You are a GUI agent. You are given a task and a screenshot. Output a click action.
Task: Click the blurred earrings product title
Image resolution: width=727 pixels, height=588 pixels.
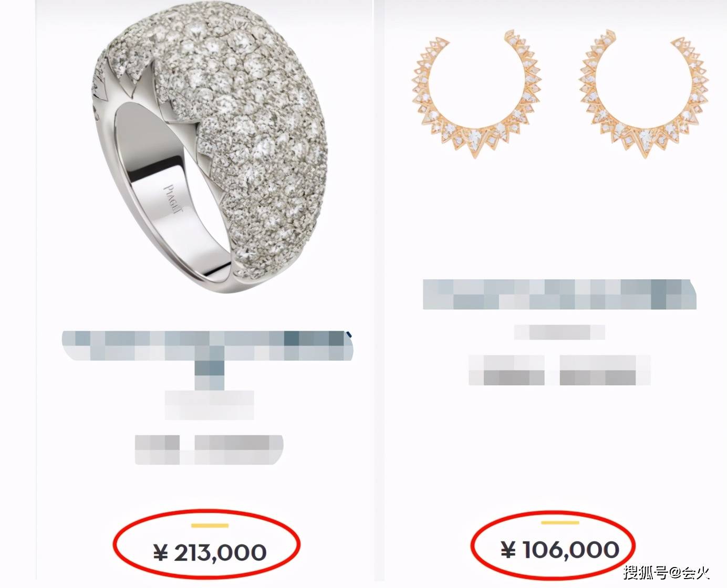coord(559,295)
